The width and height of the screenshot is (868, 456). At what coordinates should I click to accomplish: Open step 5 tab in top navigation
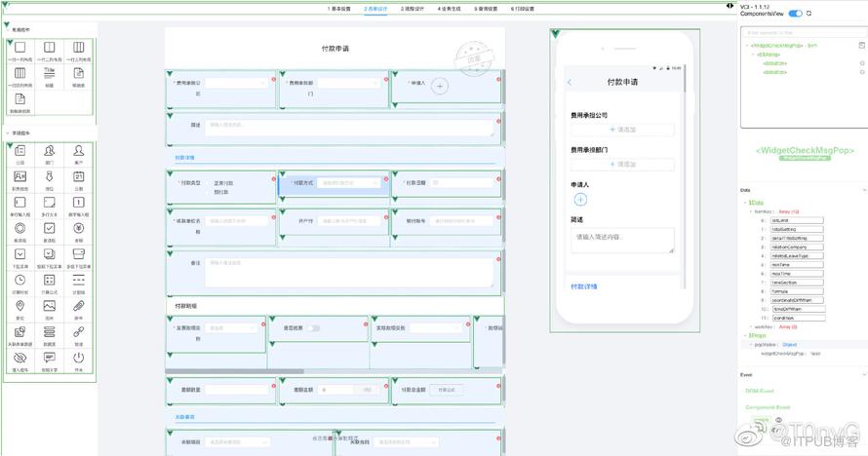[x=486, y=9]
